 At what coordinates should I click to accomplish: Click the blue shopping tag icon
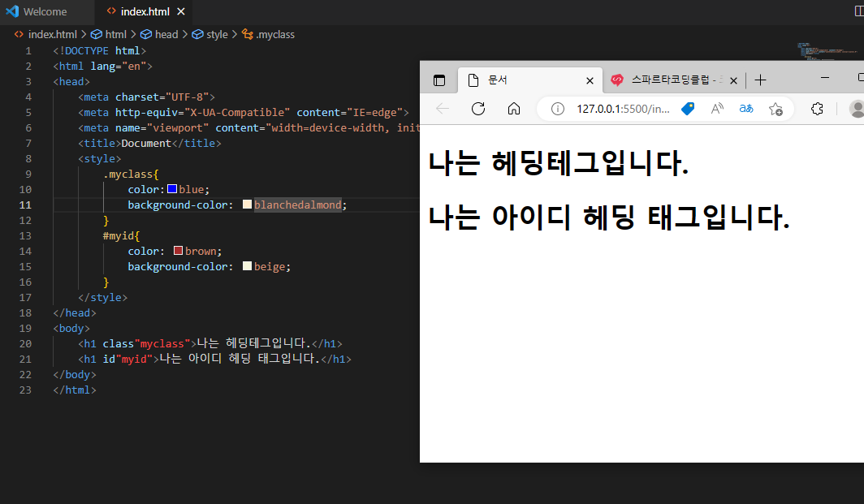(688, 109)
